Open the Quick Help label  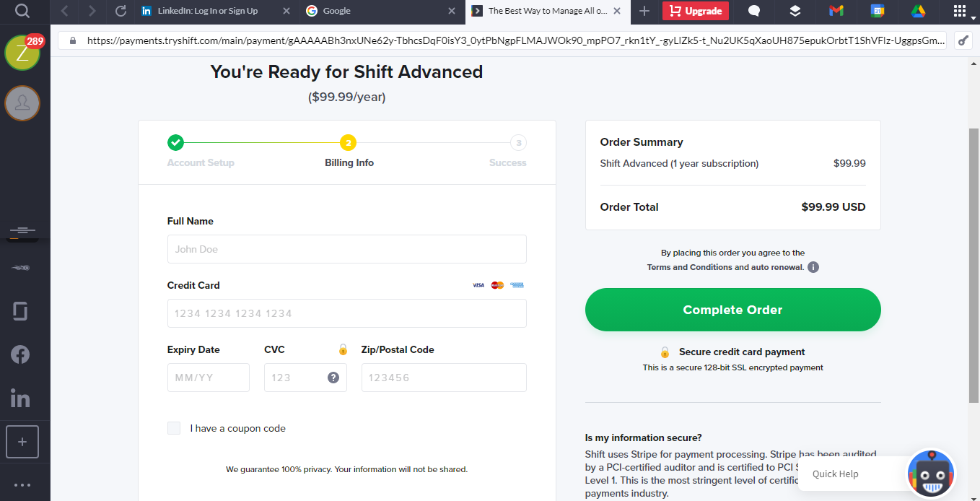pos(835,474)
